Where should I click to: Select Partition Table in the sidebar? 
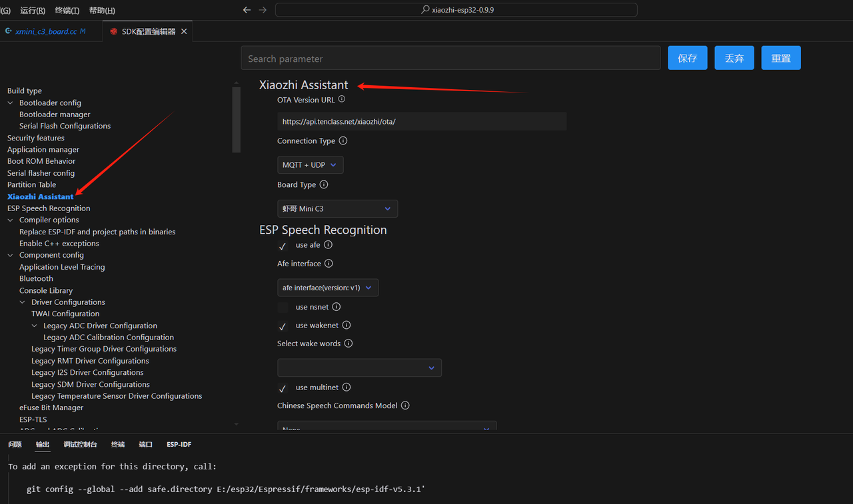[31, 184]
